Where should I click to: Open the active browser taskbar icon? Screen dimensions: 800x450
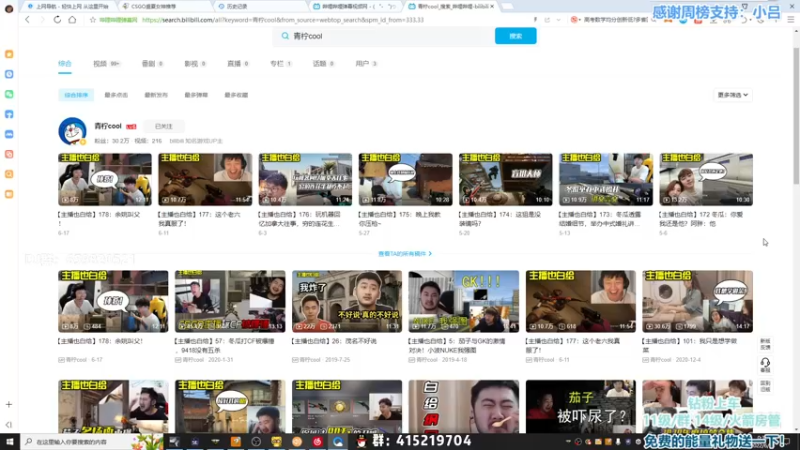338,442
